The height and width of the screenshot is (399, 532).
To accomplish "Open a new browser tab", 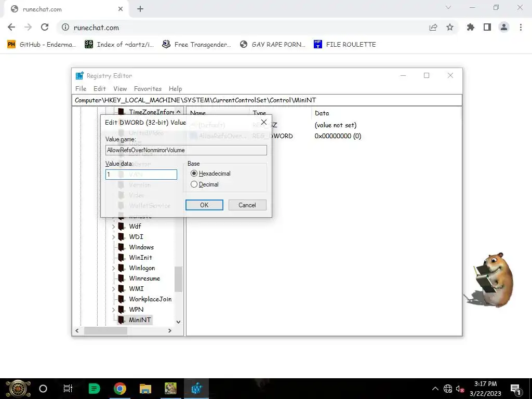I will point(140,9).
